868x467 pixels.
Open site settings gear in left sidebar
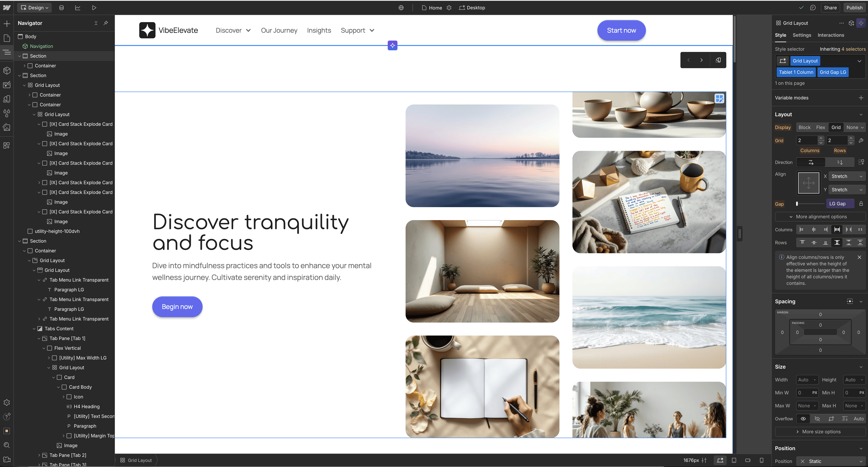[7, 402]
